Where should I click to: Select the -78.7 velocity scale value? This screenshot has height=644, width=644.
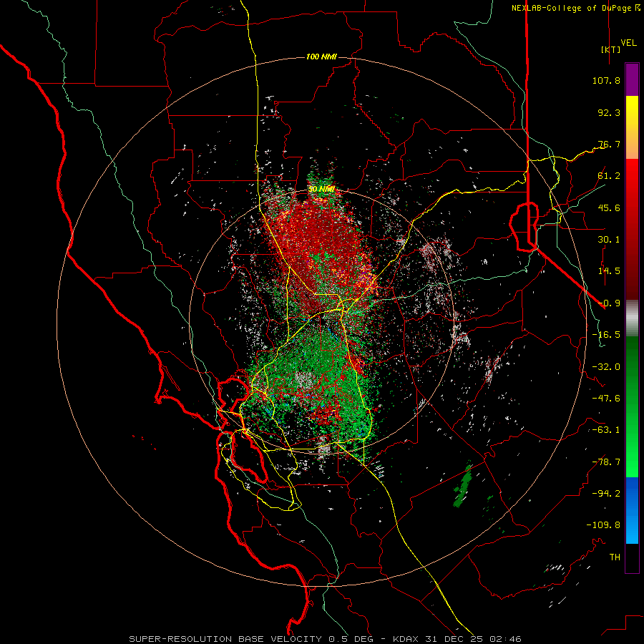[x=606, y=462]
